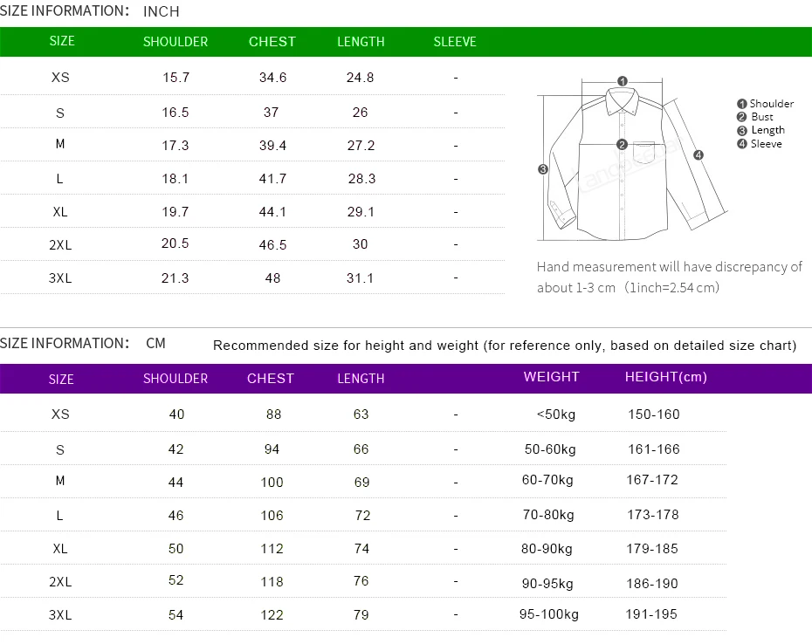This screenshot has height=644, width=812.
Task: Click the number 3 length marker beside shirt
Action: 542,169
